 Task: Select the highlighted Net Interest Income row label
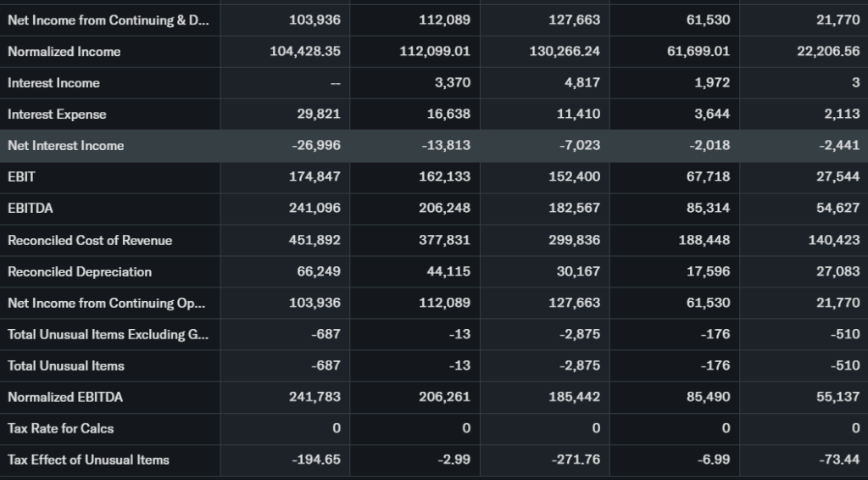[x=65, y=146]
